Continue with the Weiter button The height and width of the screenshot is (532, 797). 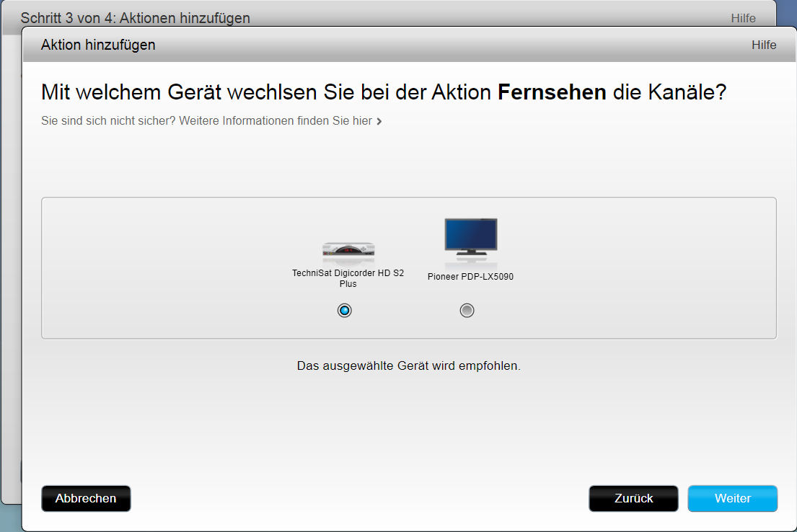(x=732, y=498)
